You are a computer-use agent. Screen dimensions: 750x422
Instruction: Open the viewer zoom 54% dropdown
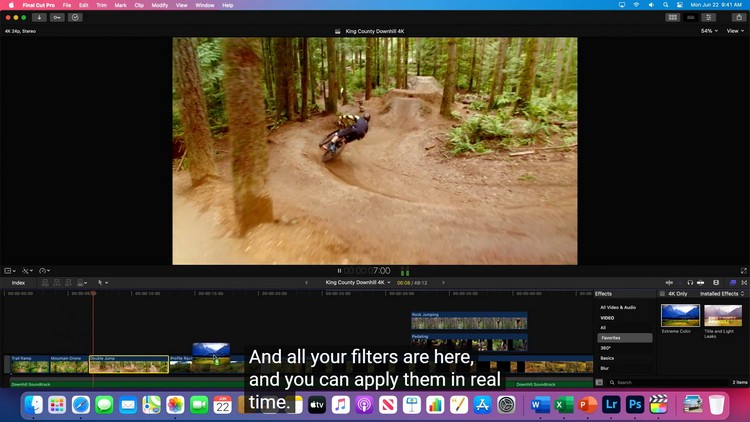(x=708, y=31)
